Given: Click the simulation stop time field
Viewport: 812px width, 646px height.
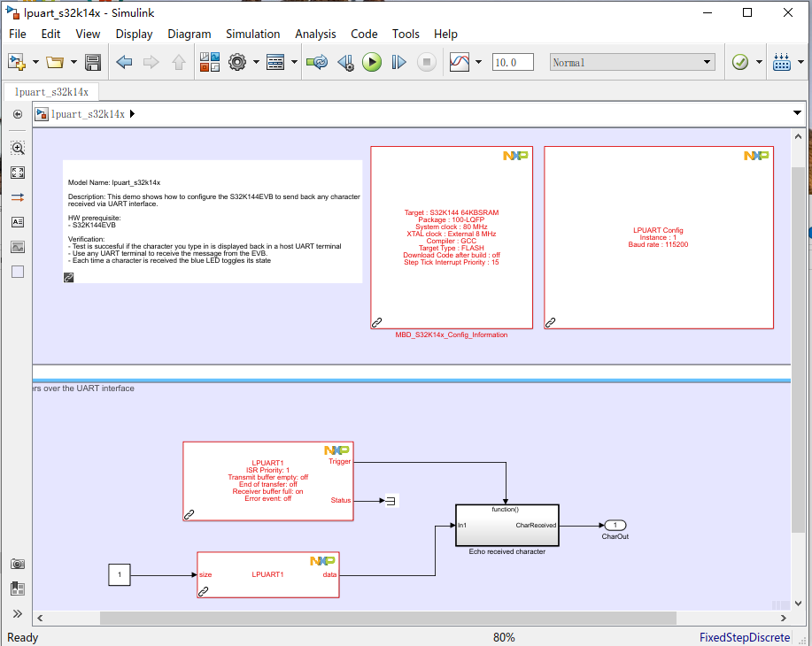Looking at the screenshot, I should point(513,62).
